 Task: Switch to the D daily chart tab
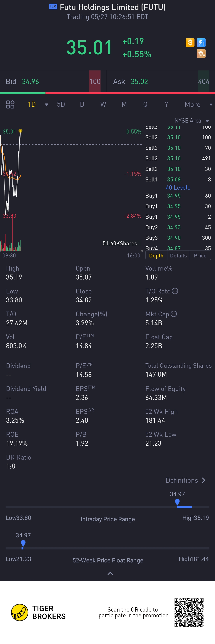point(82,104)
